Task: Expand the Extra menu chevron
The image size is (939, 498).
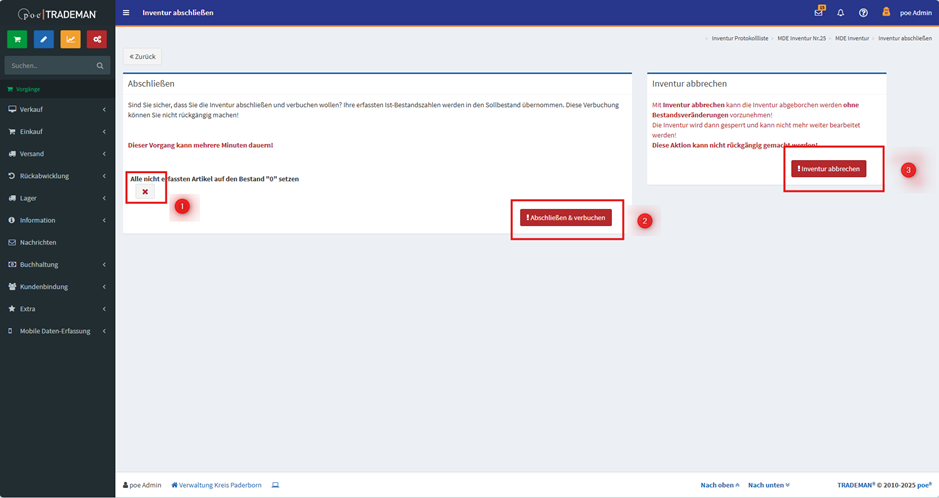Action: 104,309
